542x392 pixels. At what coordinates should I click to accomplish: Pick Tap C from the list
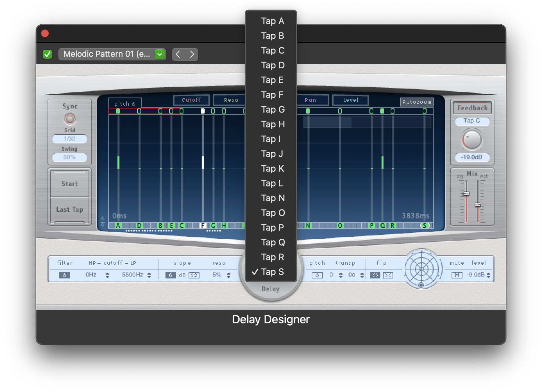pos(271,50)
